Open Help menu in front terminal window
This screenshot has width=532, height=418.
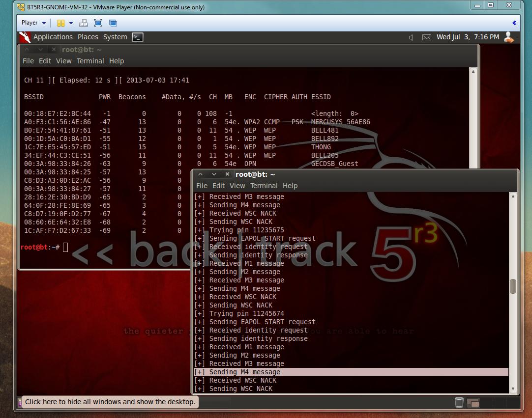(290, 186)
